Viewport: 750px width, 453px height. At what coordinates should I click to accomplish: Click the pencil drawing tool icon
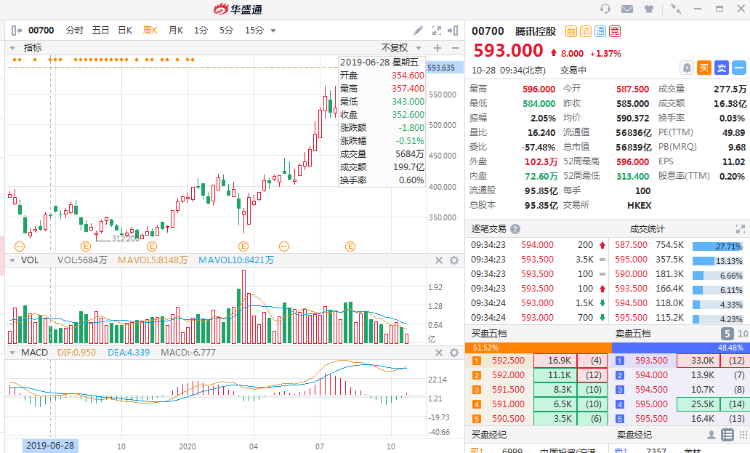coord(418,31)
